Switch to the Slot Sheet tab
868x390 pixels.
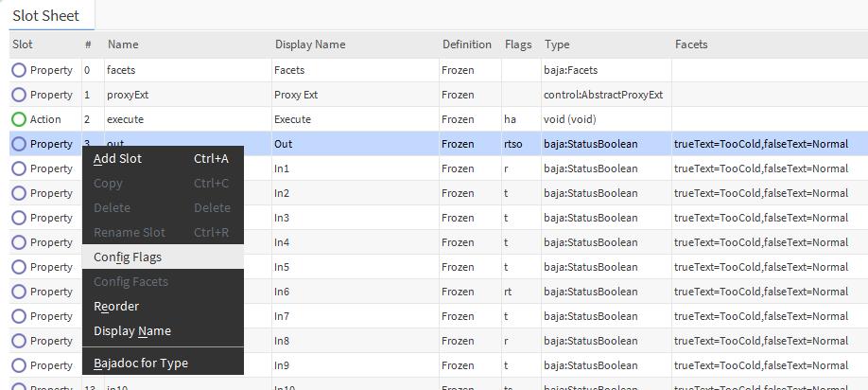(x=46, y=15)
